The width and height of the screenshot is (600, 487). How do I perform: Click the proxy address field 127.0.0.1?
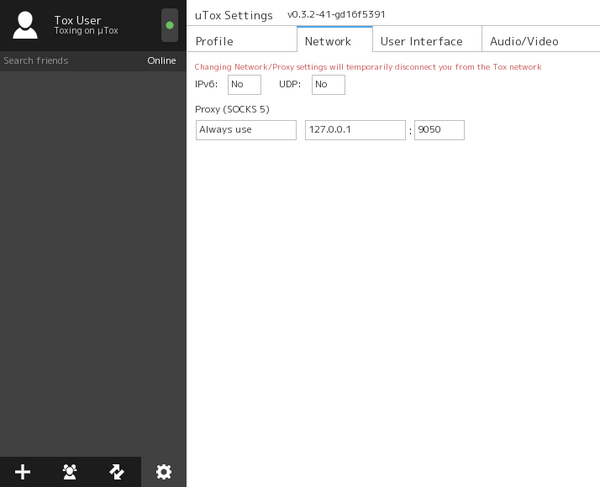355,130
